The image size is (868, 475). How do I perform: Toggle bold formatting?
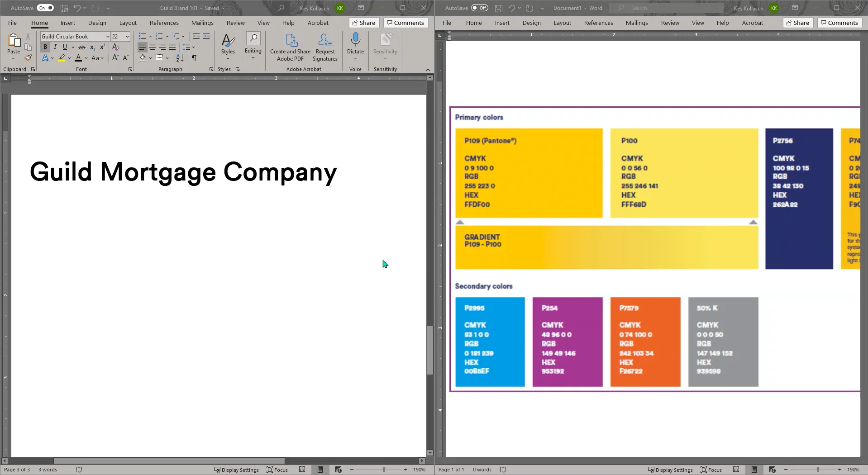click(45, 47)
